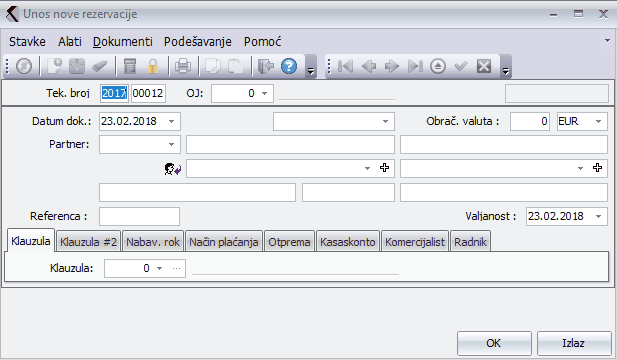Click the menu bar collapse arrow at right

coord(607,40)
